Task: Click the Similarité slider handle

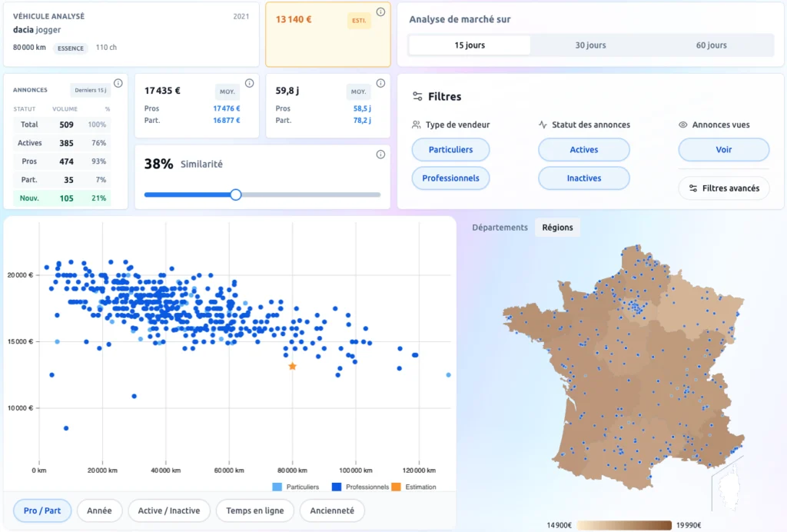Action: [x=236, y=195]
